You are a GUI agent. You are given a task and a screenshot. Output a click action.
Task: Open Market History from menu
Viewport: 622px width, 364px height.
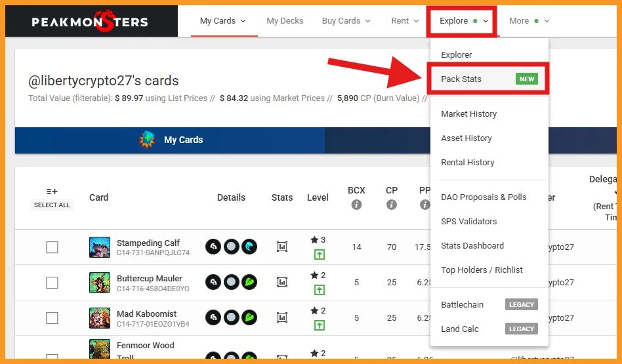489,114
